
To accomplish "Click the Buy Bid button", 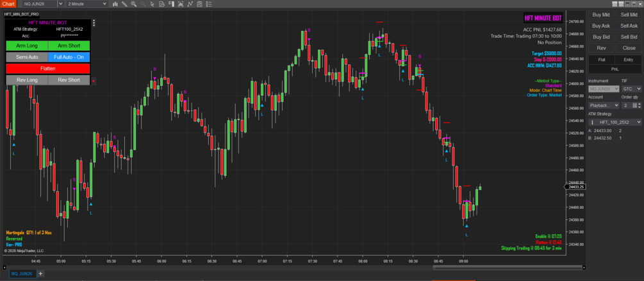I will (601, 37).
